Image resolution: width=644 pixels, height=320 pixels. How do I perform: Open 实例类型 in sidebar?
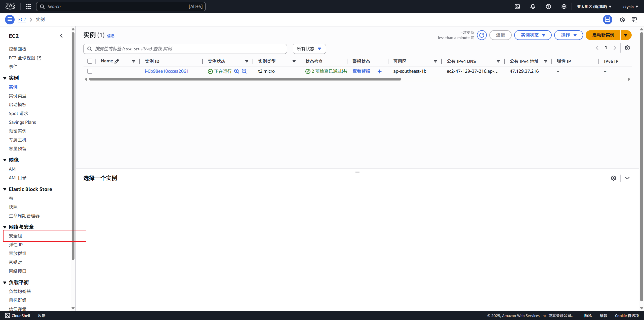18,96
